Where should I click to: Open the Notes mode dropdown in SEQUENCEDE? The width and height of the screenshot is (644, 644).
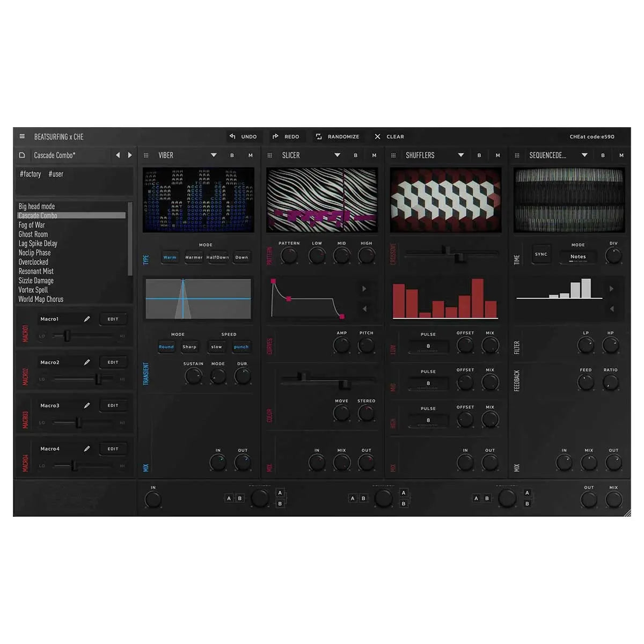[578, 257]
